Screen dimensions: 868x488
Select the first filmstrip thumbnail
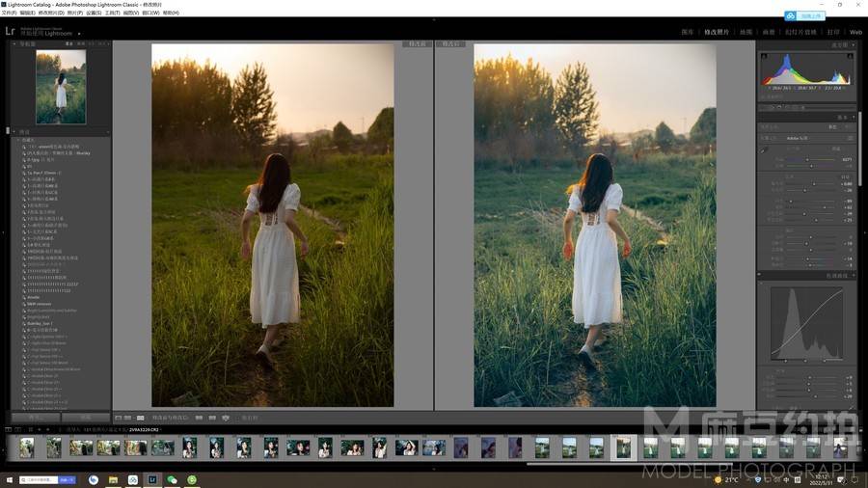tap(27, 447)
